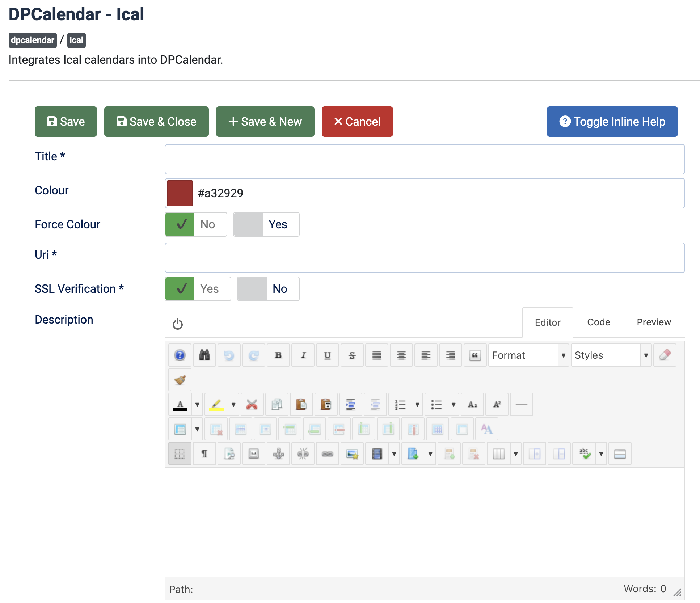Insert a blockquote
The height and width of the screenshot is (603, 700).
click(475, 355)
